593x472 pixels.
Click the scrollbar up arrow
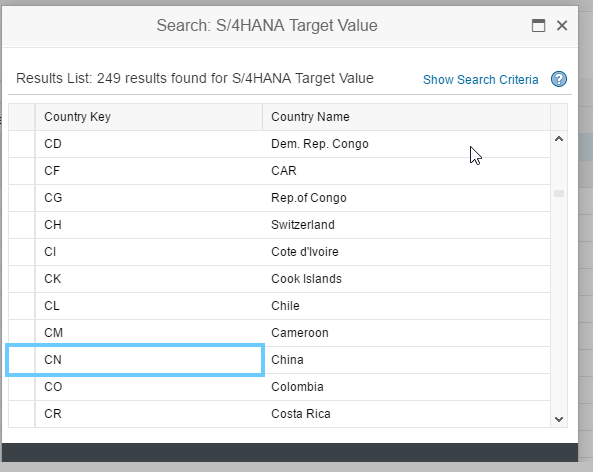pos(559,139)
